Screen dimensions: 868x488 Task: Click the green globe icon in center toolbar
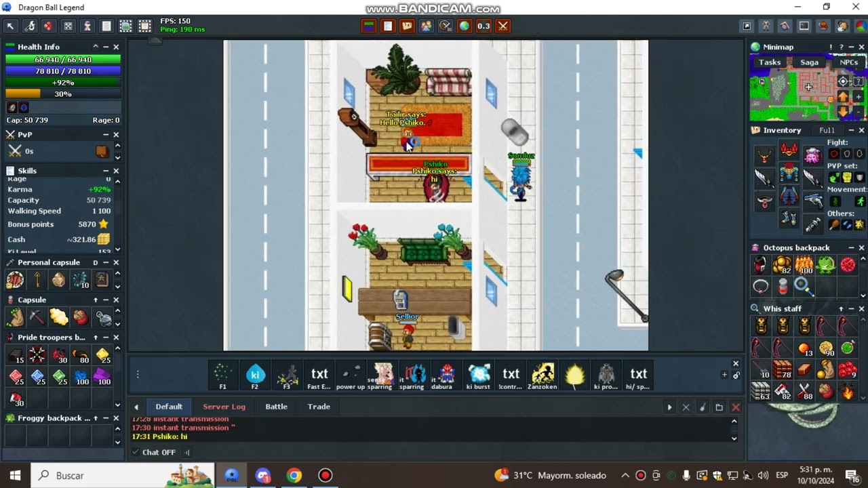465,26
